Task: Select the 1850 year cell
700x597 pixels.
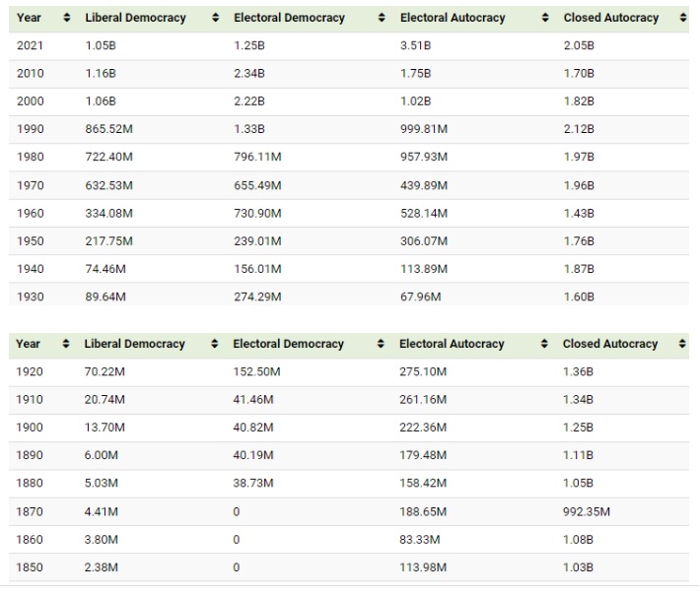Action: pos(30,567)
